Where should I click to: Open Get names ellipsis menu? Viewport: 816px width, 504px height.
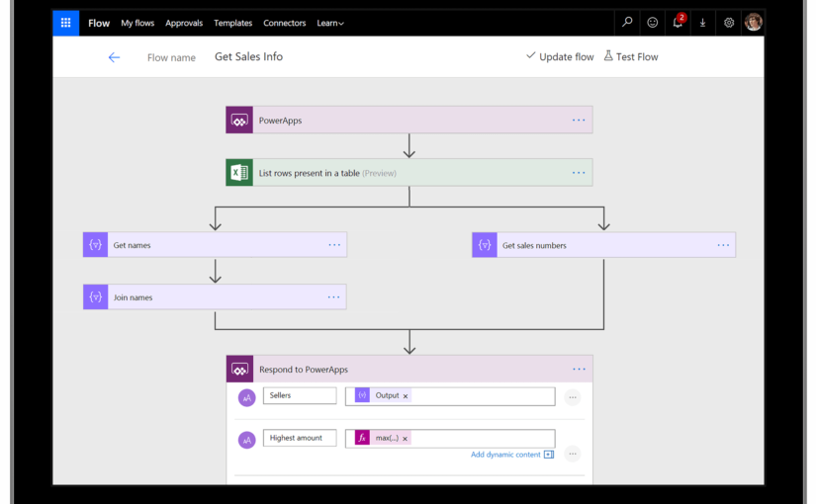(x=334, y=244)
